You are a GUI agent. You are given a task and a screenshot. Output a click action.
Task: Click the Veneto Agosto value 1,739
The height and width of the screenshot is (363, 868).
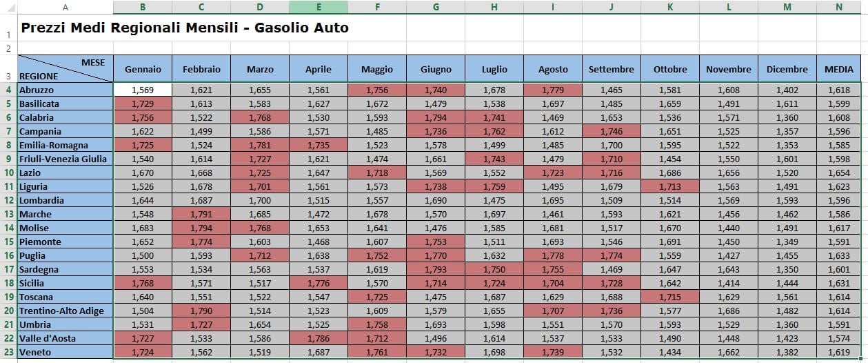click(x=553, y=352)
